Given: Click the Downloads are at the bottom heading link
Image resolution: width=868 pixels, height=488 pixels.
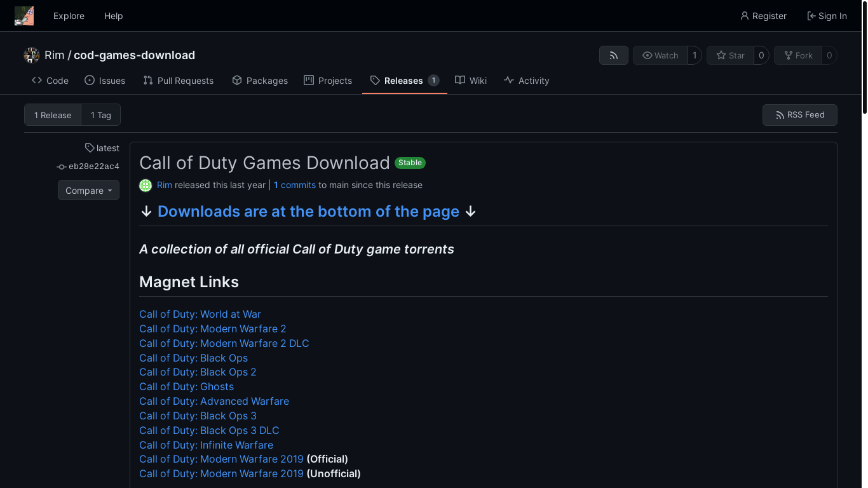Looking at the screenshot, I should click(x=308, y=212).
